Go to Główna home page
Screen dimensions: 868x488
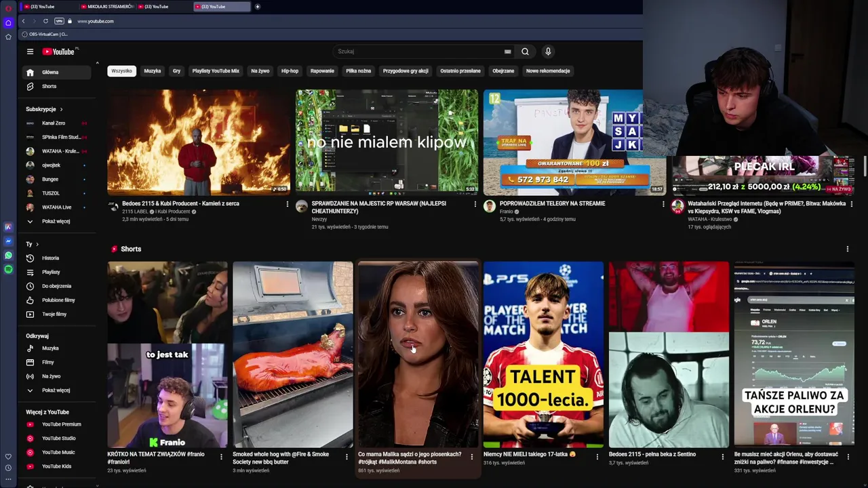tap(56, 72)
